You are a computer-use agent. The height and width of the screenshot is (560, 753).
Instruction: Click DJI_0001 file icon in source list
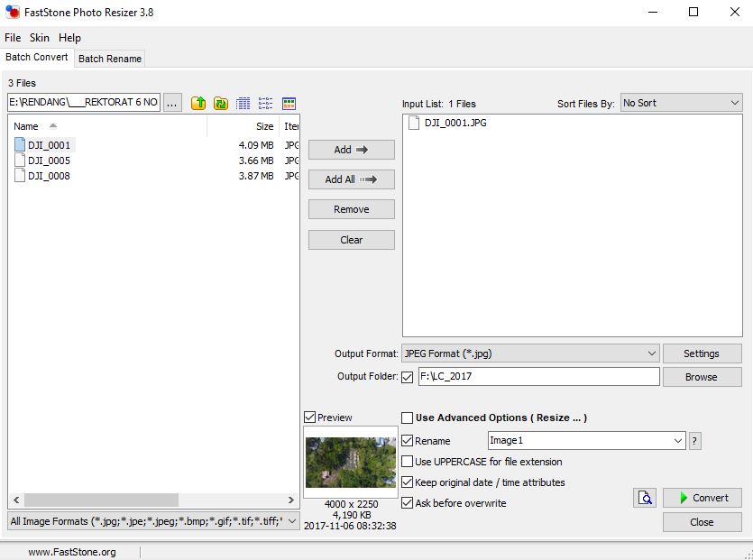[x=20, y=144]
